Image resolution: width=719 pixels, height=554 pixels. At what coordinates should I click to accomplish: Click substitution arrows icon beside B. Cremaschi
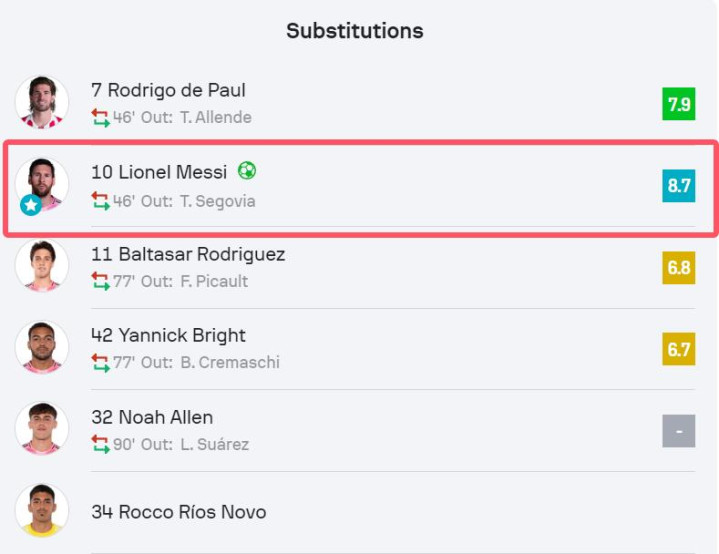click(100, 363)
